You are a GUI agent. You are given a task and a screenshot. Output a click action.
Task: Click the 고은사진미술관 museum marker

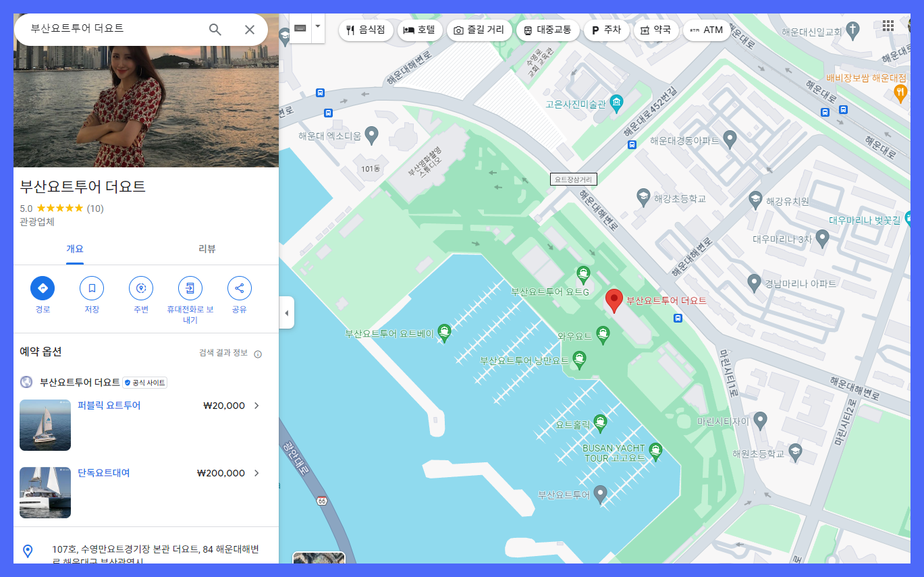(x=616, y=103)
